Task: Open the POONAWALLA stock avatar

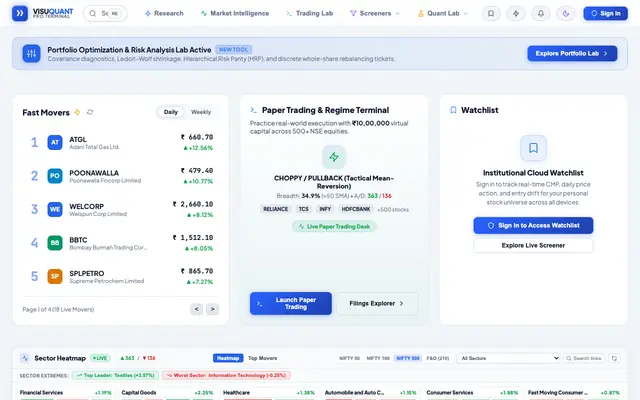Action: [x=55, y=176]
